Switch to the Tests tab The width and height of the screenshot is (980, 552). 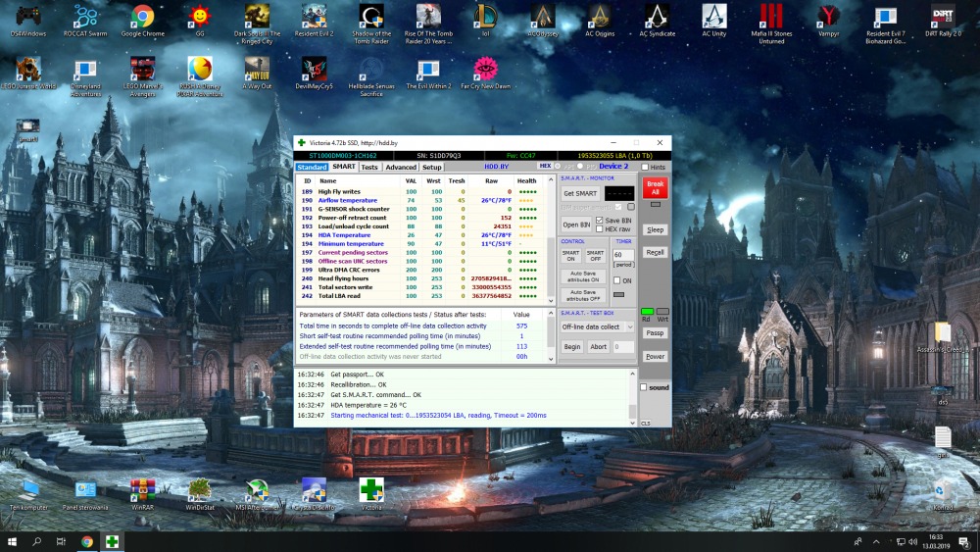pos(369,168)
